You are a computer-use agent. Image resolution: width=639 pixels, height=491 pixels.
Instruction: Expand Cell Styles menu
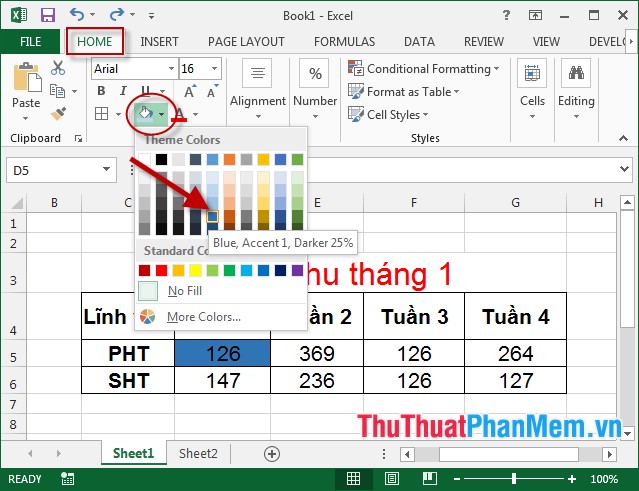(388, 114)
